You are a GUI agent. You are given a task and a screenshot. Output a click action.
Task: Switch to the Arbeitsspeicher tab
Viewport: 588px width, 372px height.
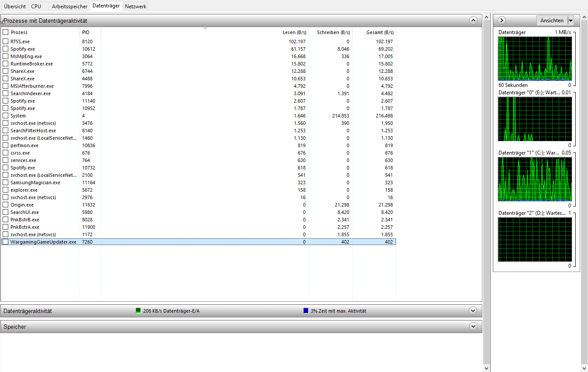[x=69, y=7]
